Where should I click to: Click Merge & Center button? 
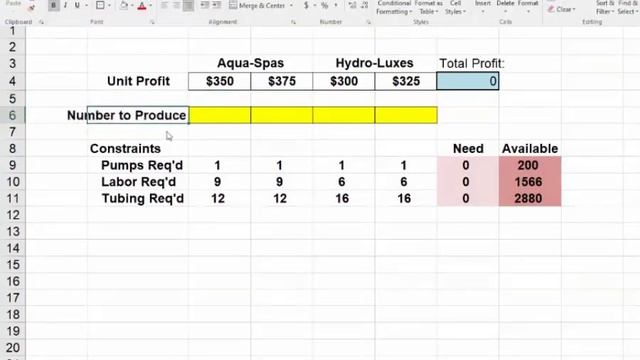pos(258,5)
